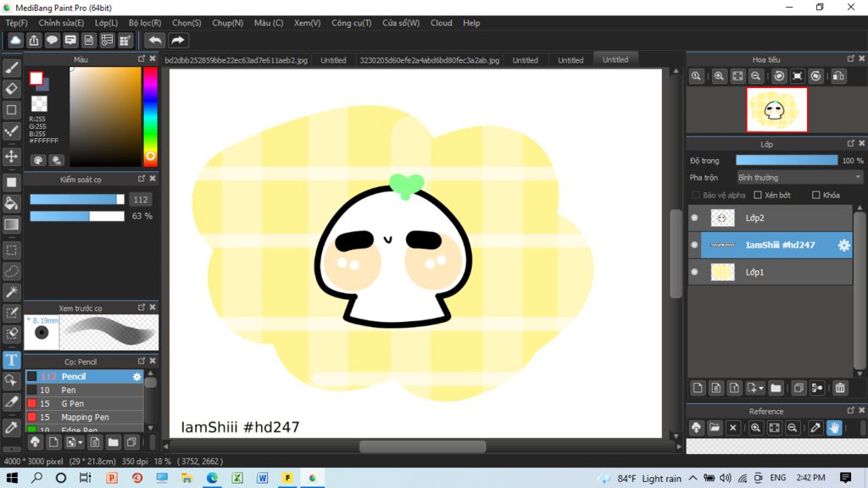Switch to the bd2dbb252859bbe22ec63ad7e611aeb2.jpg tab
This screenshot has height=488, width=868.
[x=236, y=60]
